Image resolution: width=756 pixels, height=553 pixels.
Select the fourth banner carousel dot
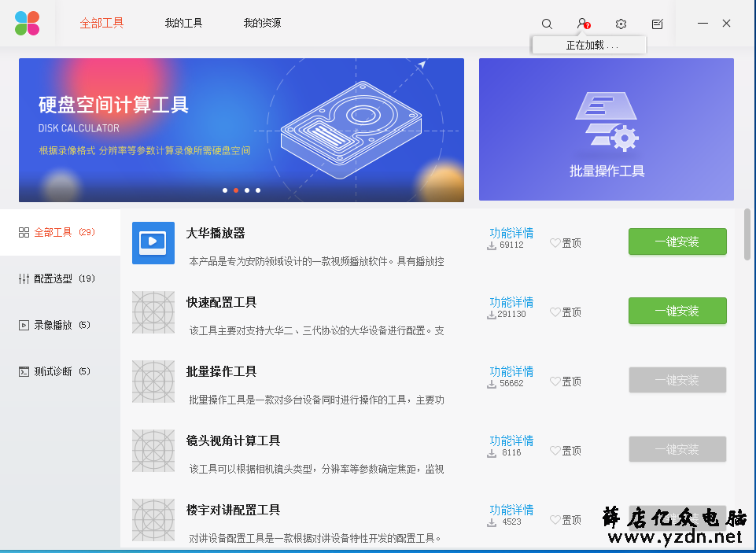tap(258, 190)
